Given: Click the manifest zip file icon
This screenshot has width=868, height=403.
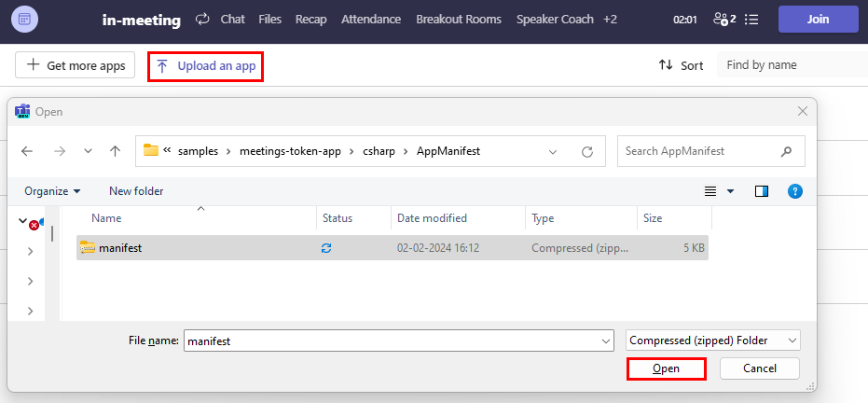Looking at the screenshot, I should pyautogui.click(x=88, y=247).
